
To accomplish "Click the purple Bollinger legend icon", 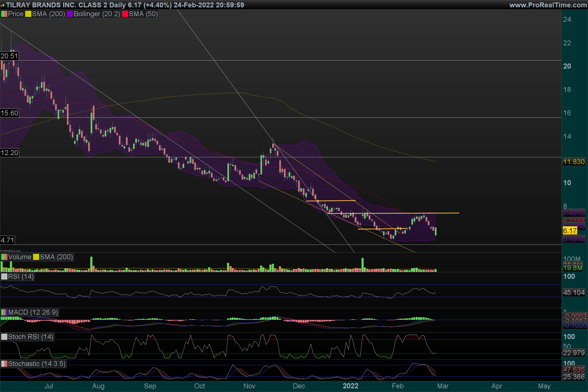I will 70,14.
